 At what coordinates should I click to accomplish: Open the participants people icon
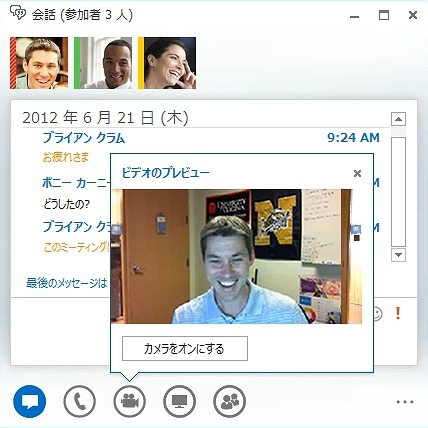pyautogui.click(x=230, y=401)
